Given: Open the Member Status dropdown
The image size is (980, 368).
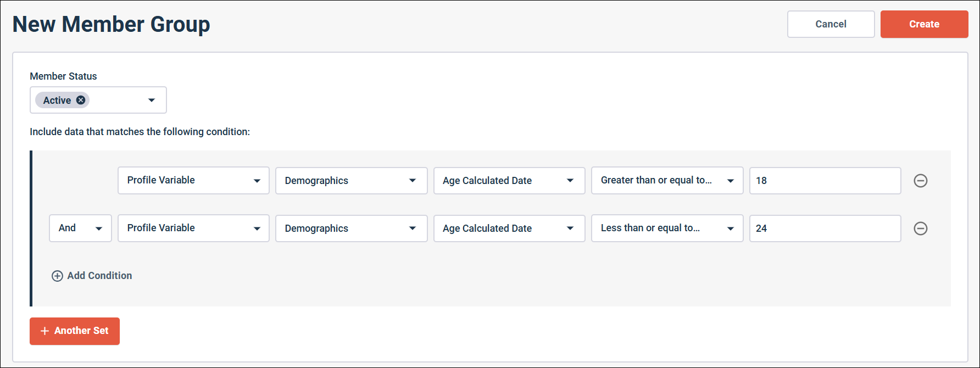Looking at the screenshot, I should (151, 100).
